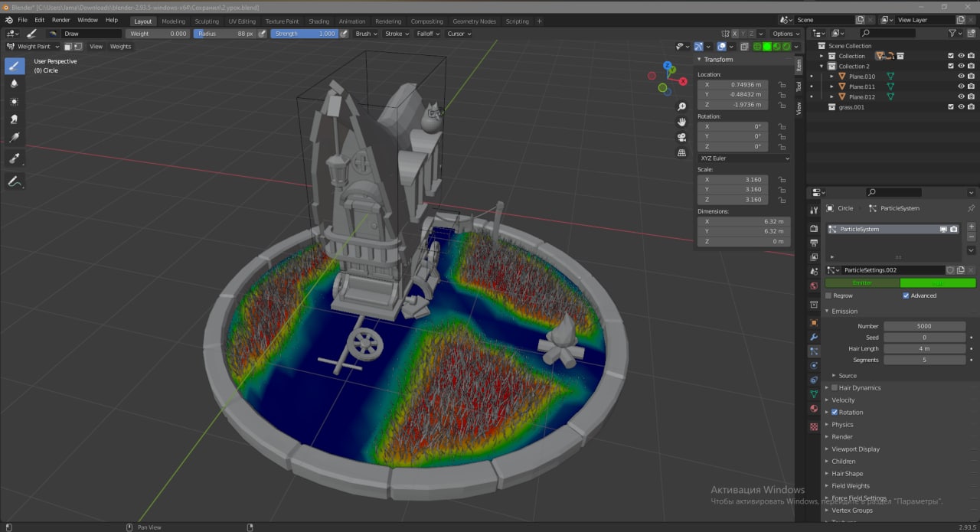
Task: Open the Options dropdown in viewport header
Action: tap(786, 34)
